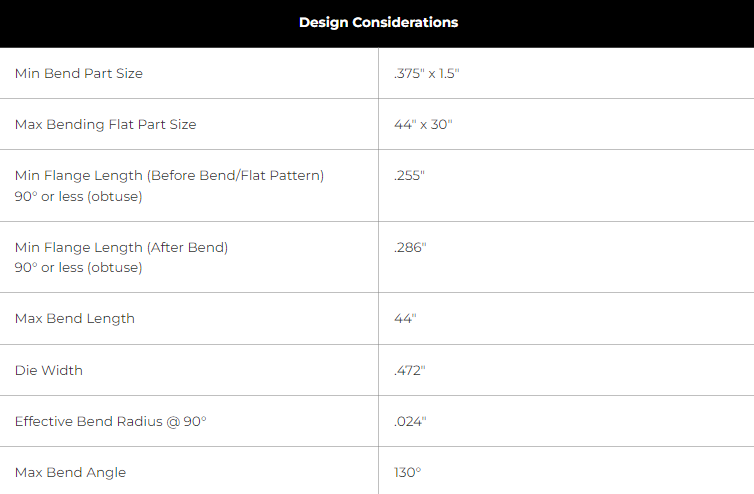The image size is (754, 494).
Task: Click Min Flange Length Before Bend label
Action: point(169,175)
